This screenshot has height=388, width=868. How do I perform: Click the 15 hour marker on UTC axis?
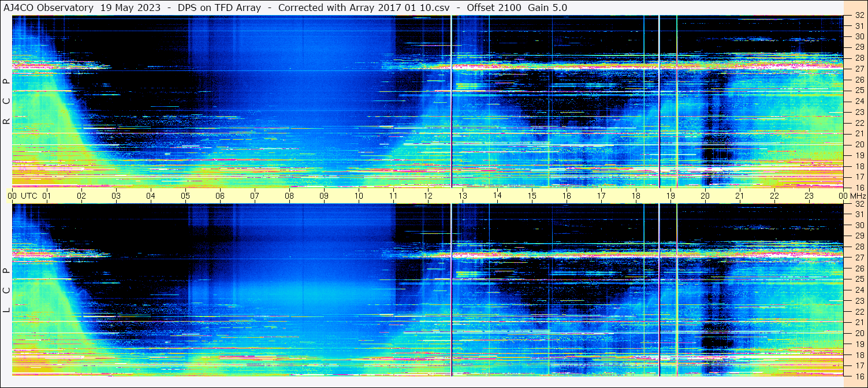click(x=532, y=196)
